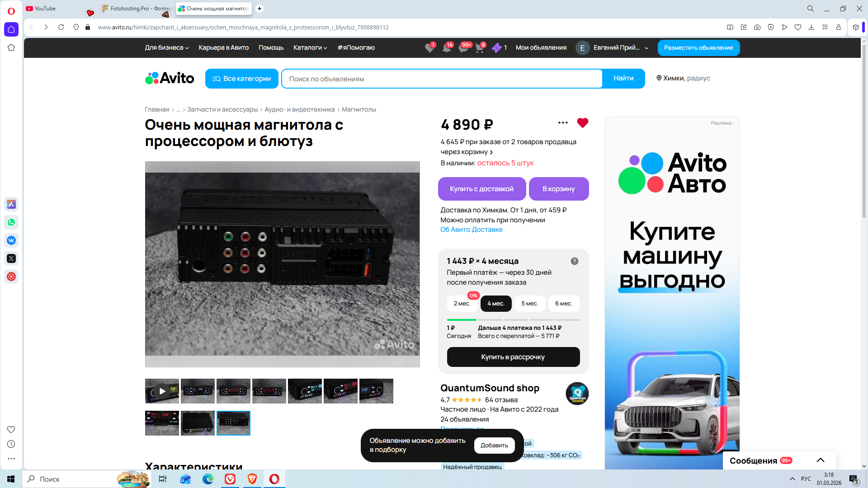This screenshot has height=488, width=868.
Task: Open Мои объявления menu item
Action: (x=541, y=48)
